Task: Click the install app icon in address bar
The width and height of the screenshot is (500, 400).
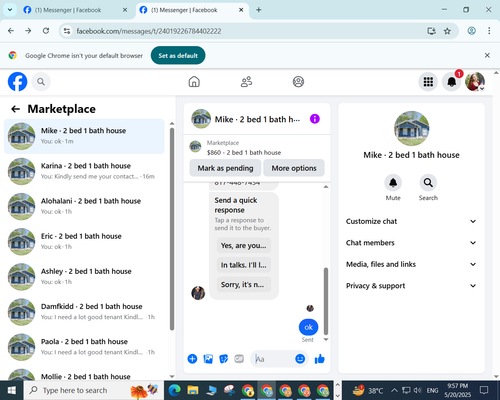Action: coord(431,31)
